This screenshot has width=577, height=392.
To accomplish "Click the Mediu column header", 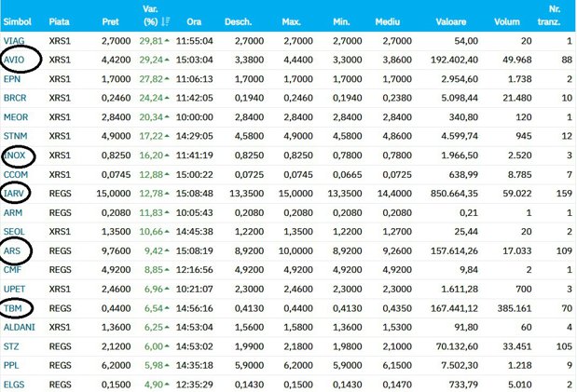I will (x=388, y=21).
